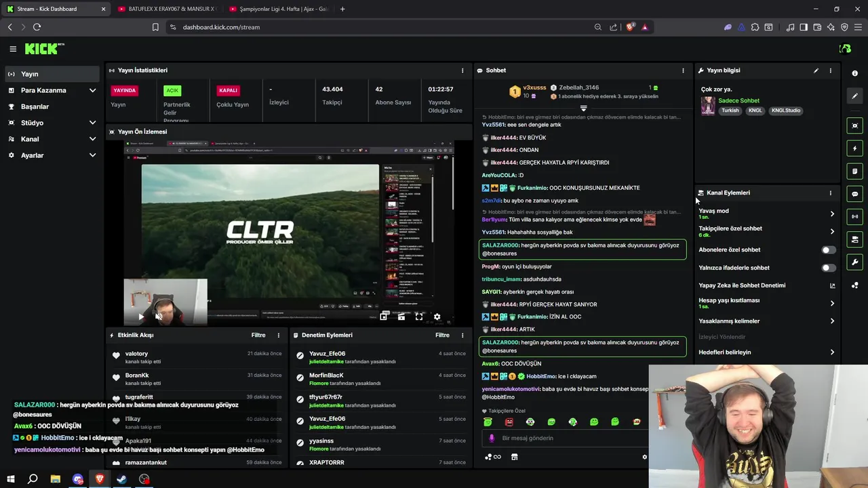Click the address bar URL dashboard.kick.com/stream
The image size is (868, 488).
[221, 27]
